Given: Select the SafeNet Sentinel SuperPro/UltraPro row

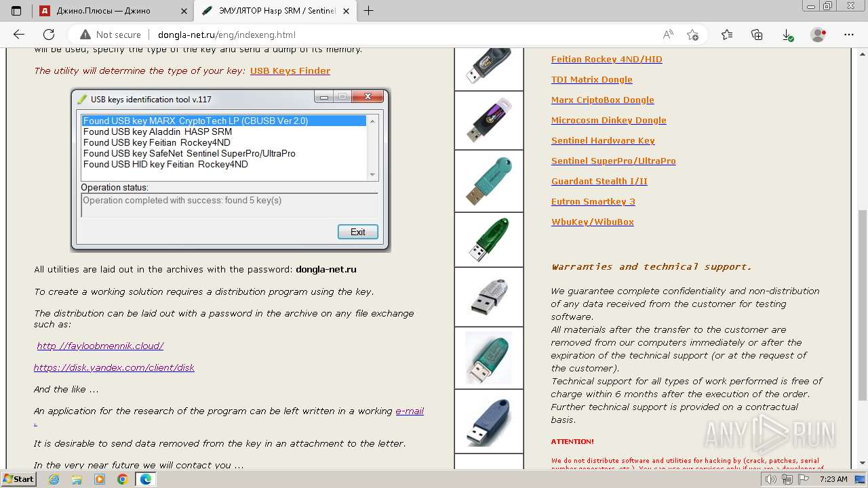Looking at the screenshot, I should pyautogui.click(x=224, y=153).
